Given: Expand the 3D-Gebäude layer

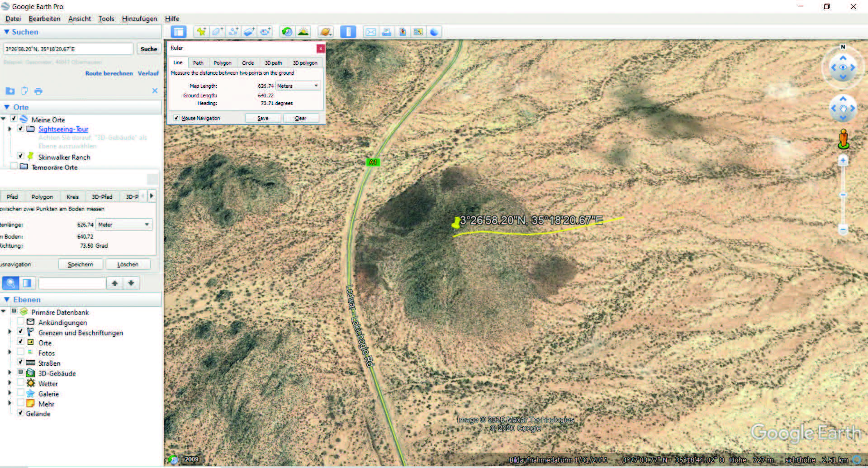Looking at the screenshot, I should (9, 372).
